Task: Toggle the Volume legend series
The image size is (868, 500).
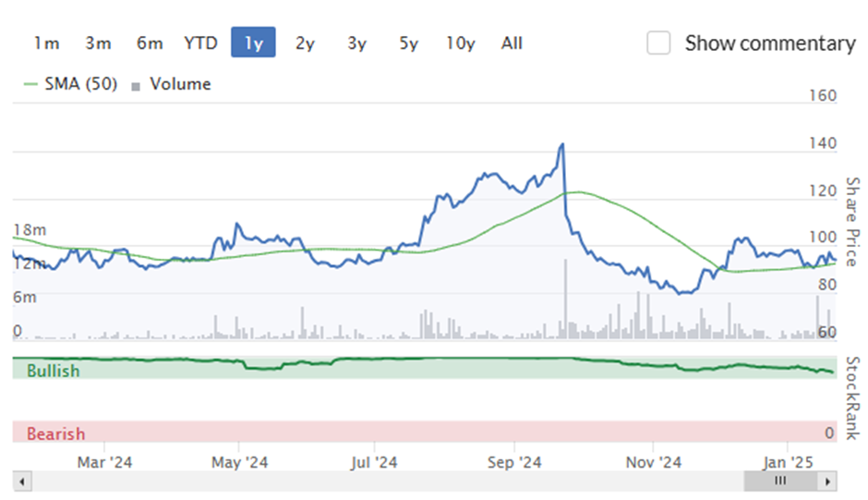Action: tap(171, 84)
